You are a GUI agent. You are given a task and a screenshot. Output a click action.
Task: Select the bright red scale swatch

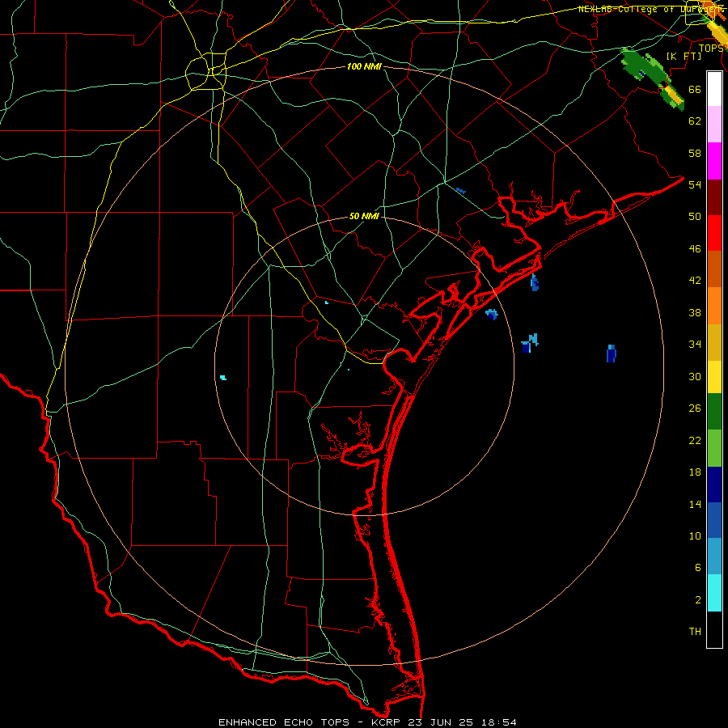(x=714, y=234)
